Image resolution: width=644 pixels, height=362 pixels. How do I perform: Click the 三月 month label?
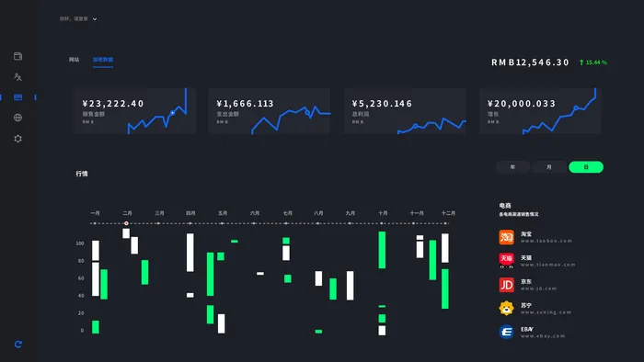tap(160, 213)
